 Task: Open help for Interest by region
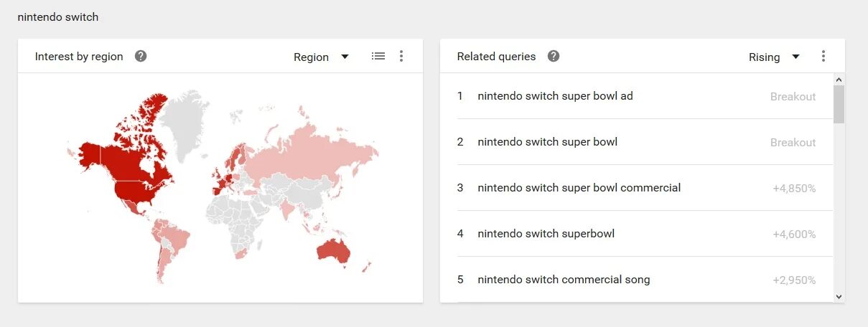141,56
